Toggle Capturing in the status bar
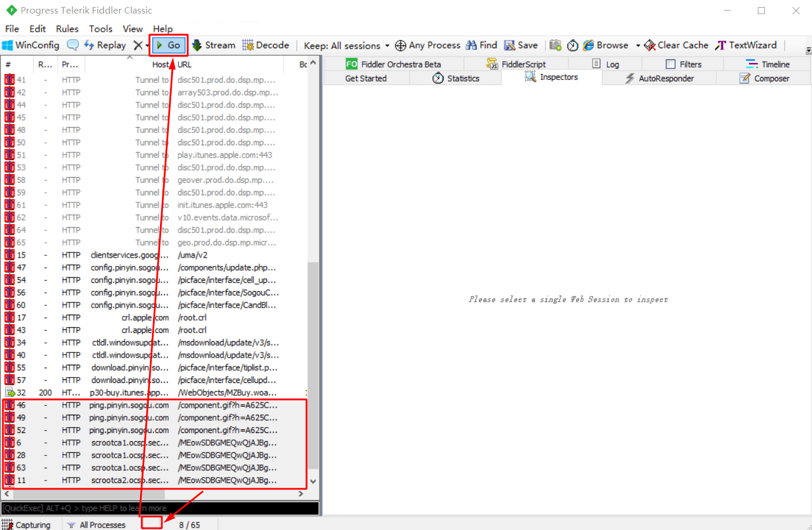The width and height of the screenshot is (812, 530). [26, 525]
